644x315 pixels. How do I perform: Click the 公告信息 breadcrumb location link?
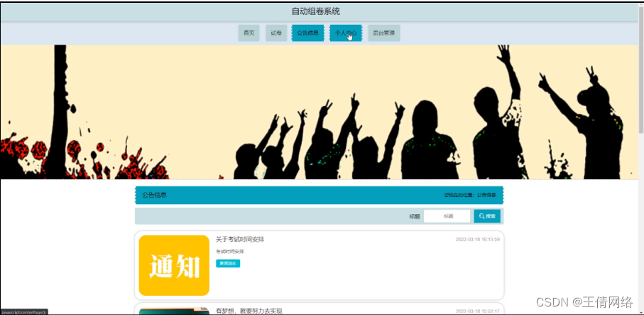(486, 195)
